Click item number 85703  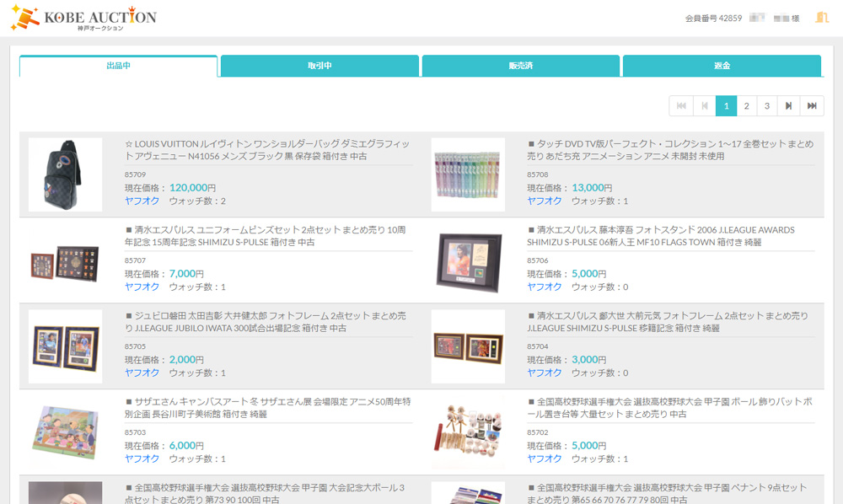click(135, 432)
